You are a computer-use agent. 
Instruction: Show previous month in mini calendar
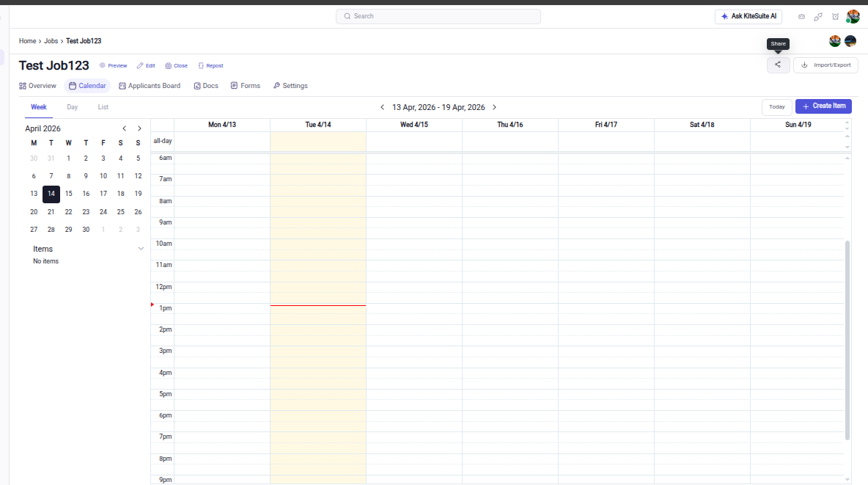tap(124, 128)
